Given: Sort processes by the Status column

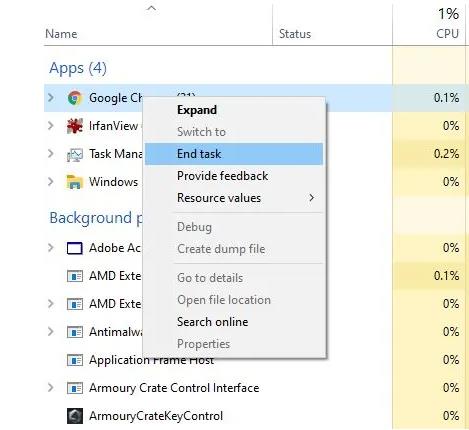Looking at the screenshot, I should [x=295, y=34].
